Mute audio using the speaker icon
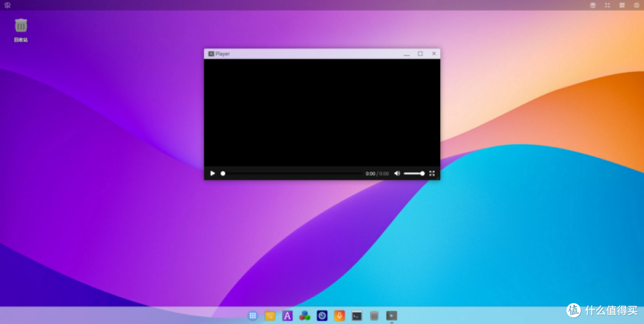The width and height of the screenshot is (644, 324). click(397, 173)
